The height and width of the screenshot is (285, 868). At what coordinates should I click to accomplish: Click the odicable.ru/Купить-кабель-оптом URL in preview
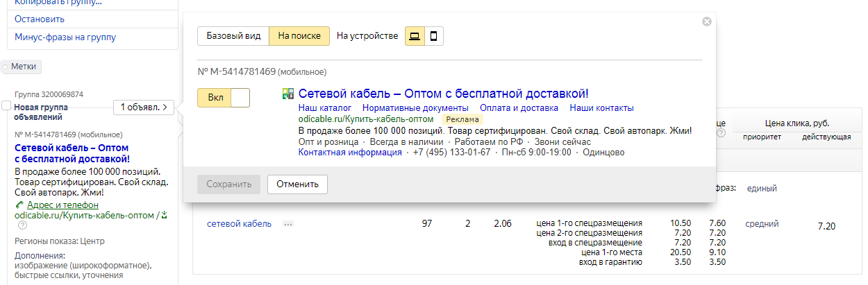coord(366,119)
